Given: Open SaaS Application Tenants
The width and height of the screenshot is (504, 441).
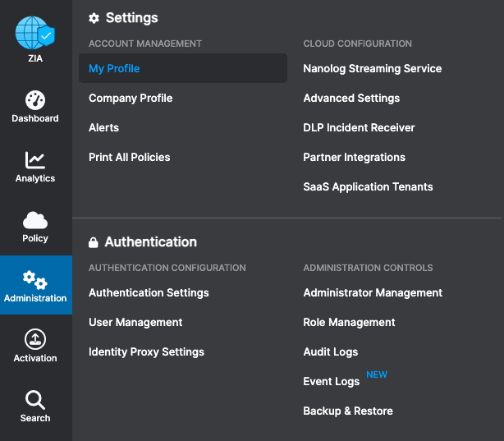Looking at the screenshot, I should pos(368,186).
